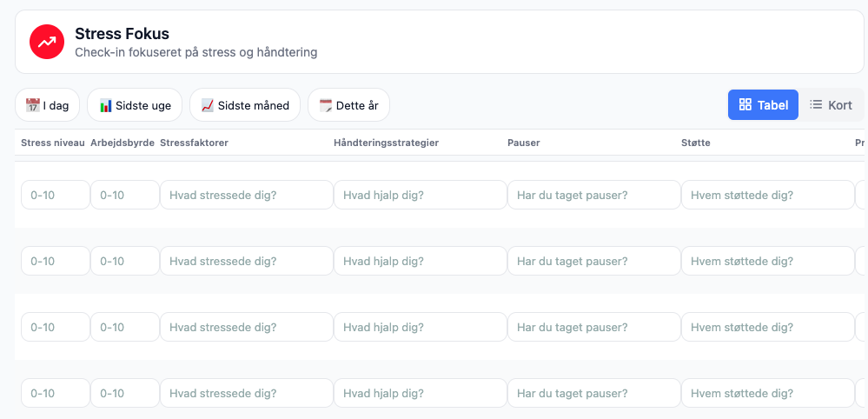Viewport: 868px width, 419px height.
Task: Filter entries by Sidste uge
Action: pos(135,105)
